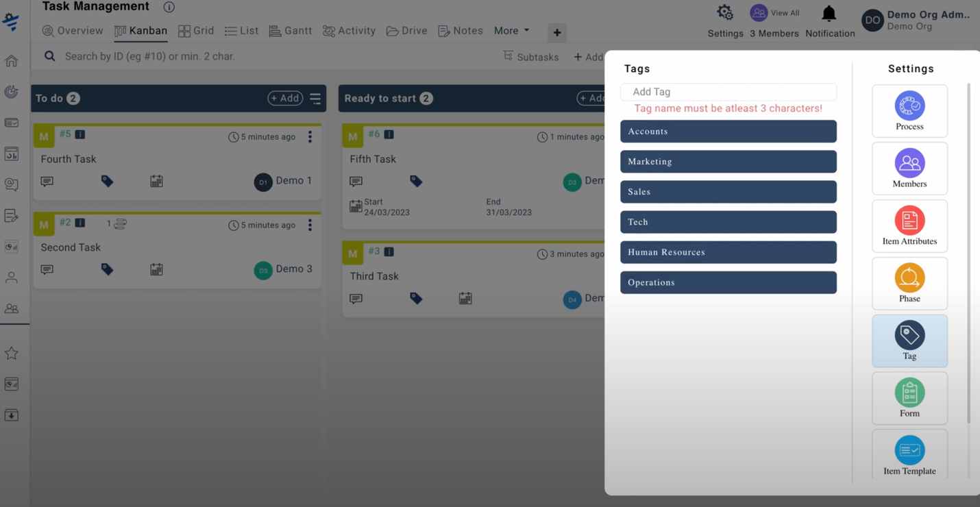Image resolution: width=980 pixels, height=507 pixels.
Task: Select the Tag settings icon
Action: pos(909,336)
